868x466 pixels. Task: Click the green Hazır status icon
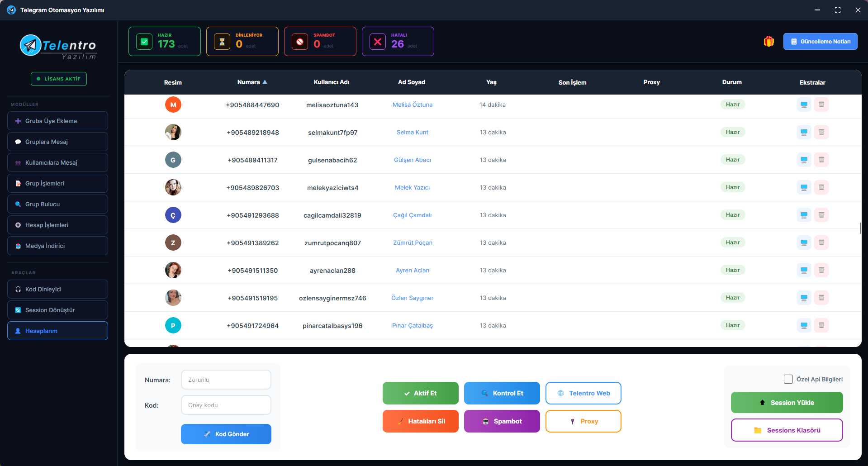click(144, 42)
